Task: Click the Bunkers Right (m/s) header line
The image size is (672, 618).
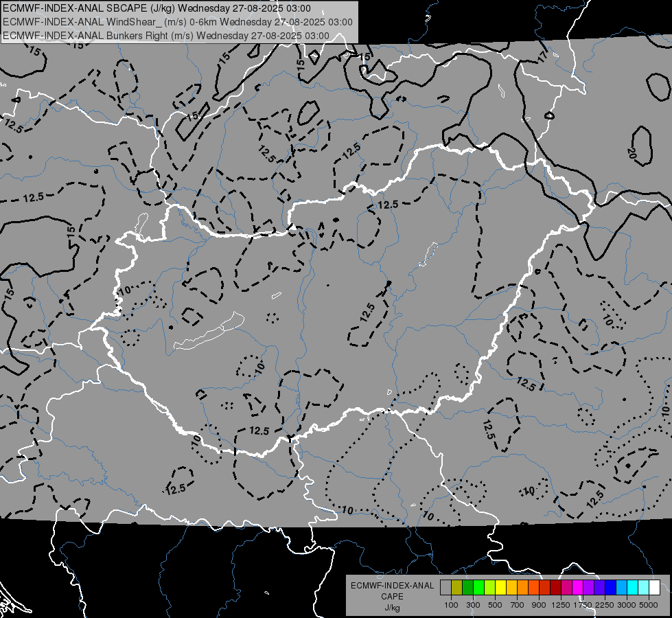Action: [166, 36]
